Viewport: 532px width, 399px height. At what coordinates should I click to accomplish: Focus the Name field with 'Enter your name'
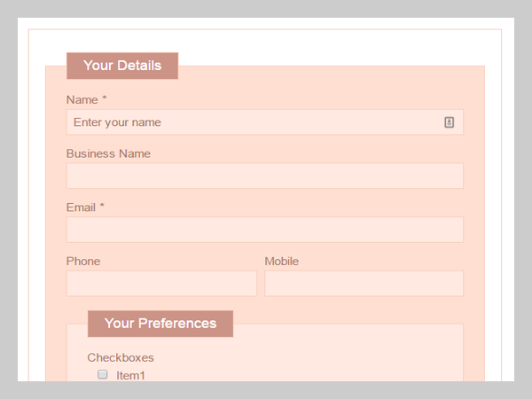click(253, 122)
